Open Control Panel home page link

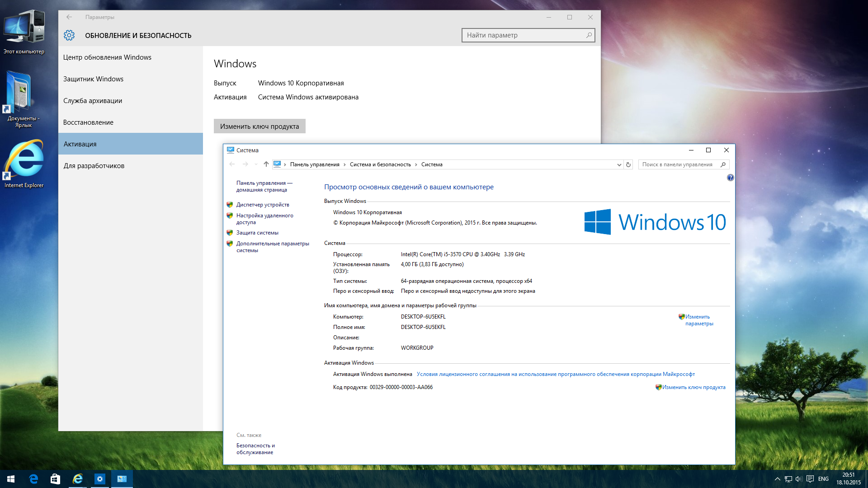coord(264,186)
